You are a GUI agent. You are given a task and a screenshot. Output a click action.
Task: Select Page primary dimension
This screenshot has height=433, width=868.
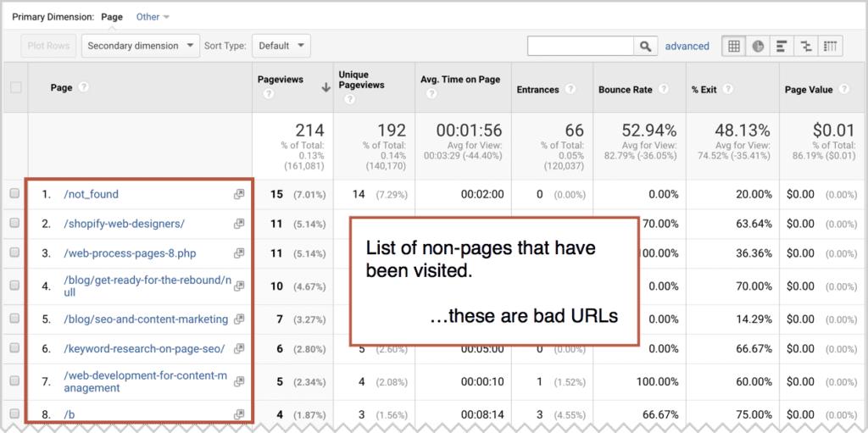click(x=112, y=17)
